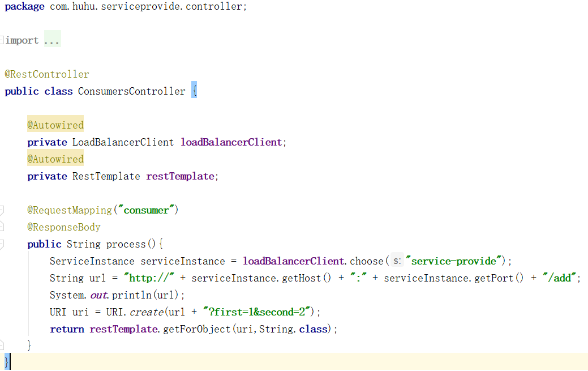
Task: Click the ConsumersController class name
Action: [131, 91]
